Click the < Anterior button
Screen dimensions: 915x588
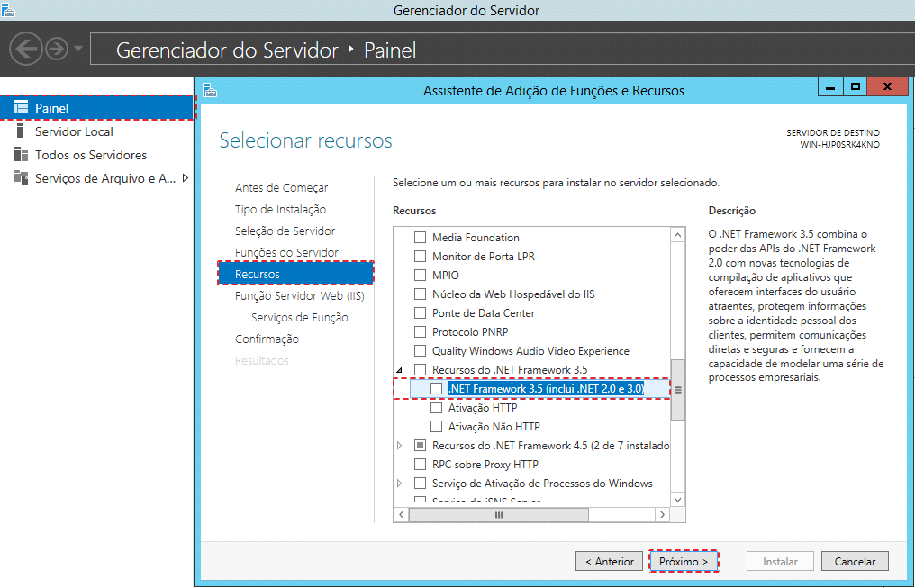pos(609,561)
